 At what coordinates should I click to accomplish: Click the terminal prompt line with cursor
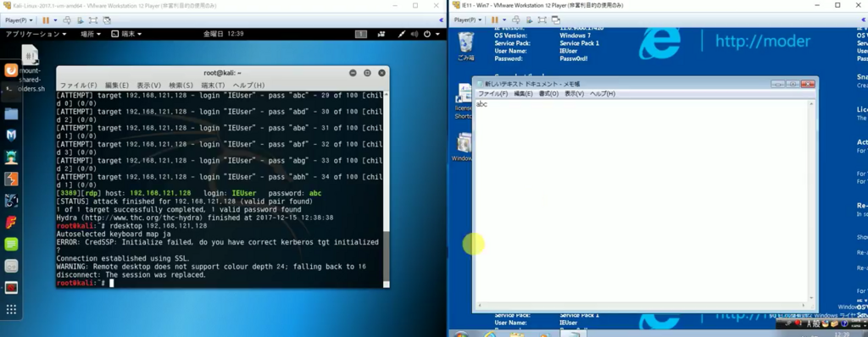[220, 283]
